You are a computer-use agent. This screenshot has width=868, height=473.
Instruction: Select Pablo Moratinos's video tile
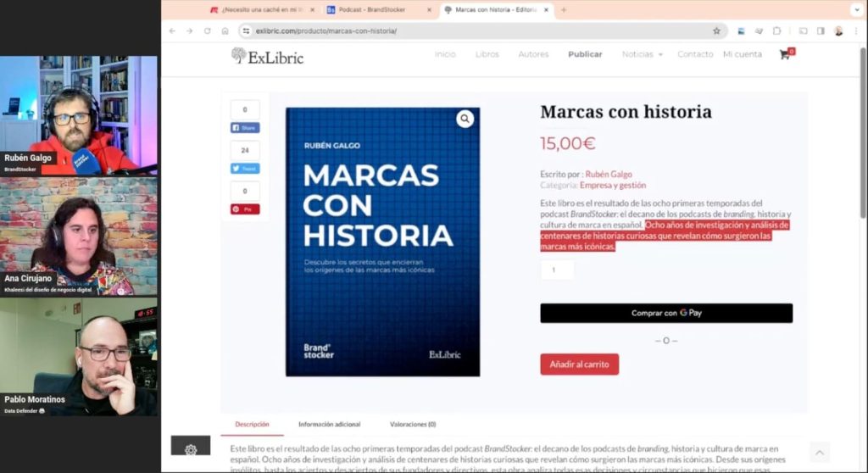coord(79,357)
